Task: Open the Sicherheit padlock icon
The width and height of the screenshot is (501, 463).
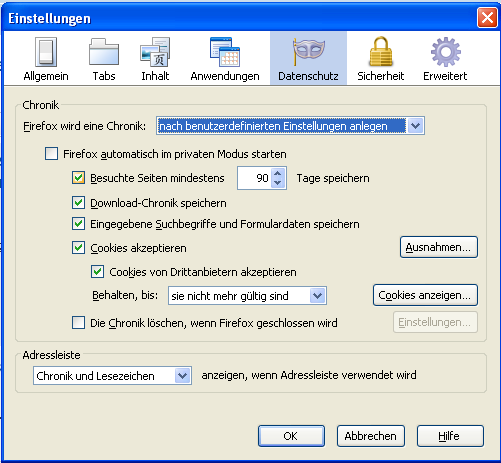Action: [x=381, y=52]
